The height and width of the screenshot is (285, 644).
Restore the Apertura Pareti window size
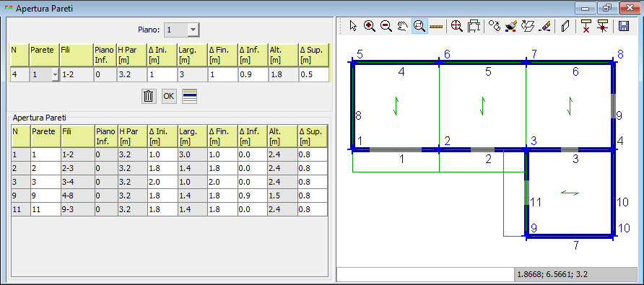607,8
